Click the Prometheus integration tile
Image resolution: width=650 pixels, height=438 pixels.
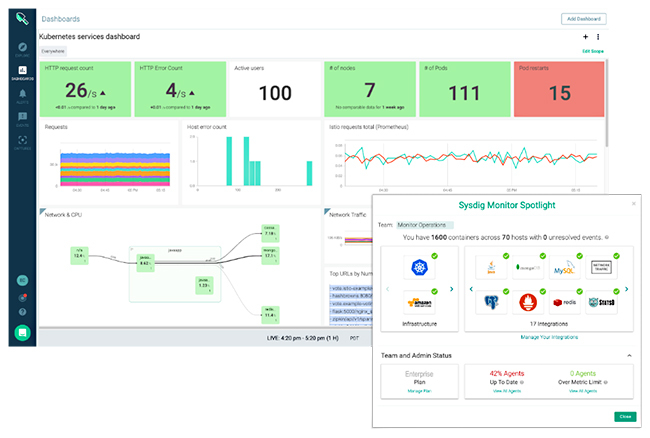click(x=529, y=300)
